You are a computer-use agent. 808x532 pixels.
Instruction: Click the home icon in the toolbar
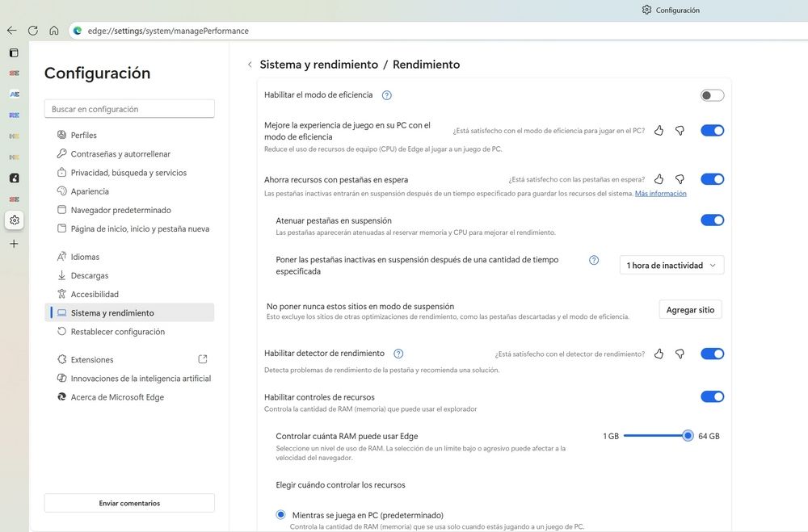point(53,30)
